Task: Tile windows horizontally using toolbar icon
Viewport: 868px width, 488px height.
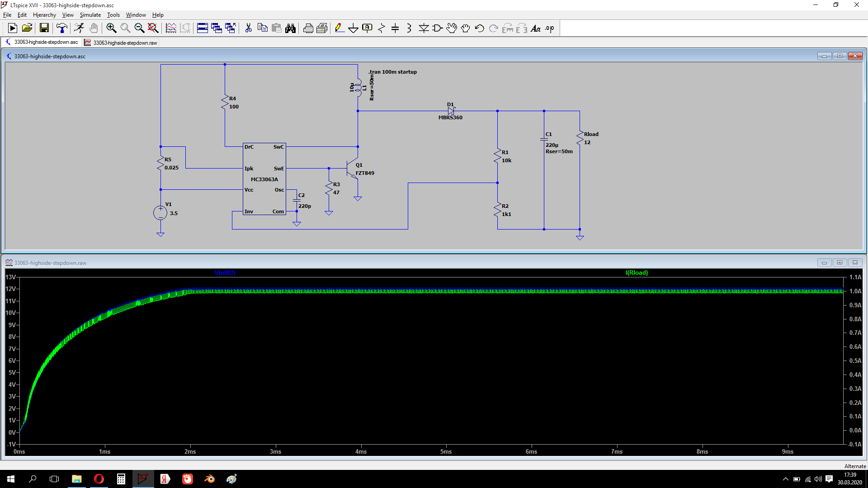Action: coord(203,28)
